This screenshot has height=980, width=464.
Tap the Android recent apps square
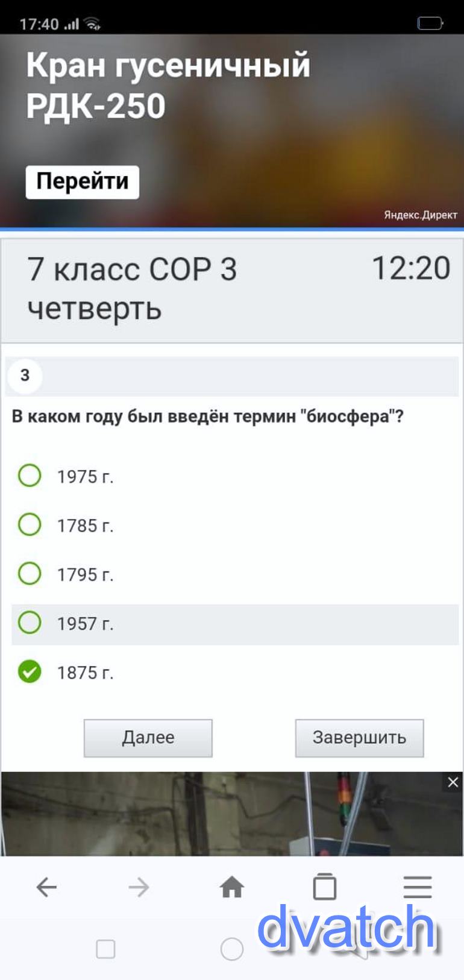tap(105, 949)
